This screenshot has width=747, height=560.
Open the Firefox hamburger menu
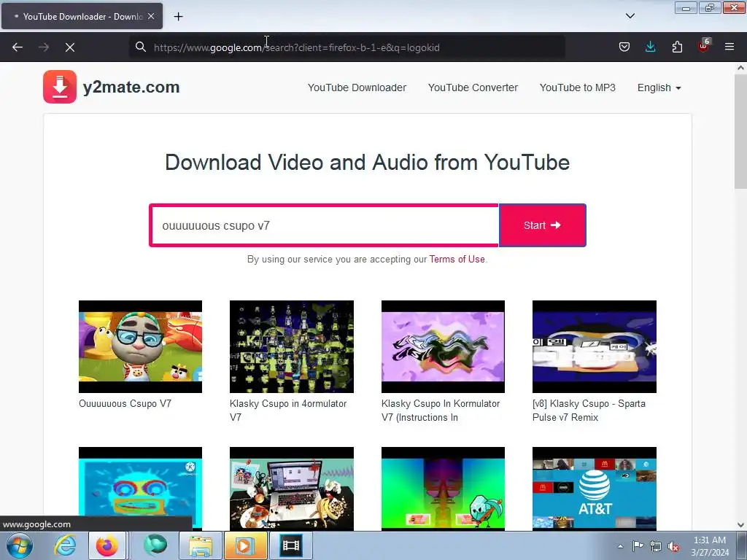pos(729,47)
